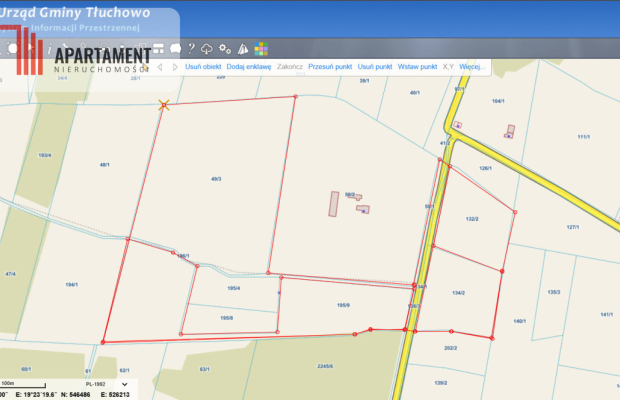Click the orange-marked vertex on polygon
620x400 pixels.
[x=164, y=103]
